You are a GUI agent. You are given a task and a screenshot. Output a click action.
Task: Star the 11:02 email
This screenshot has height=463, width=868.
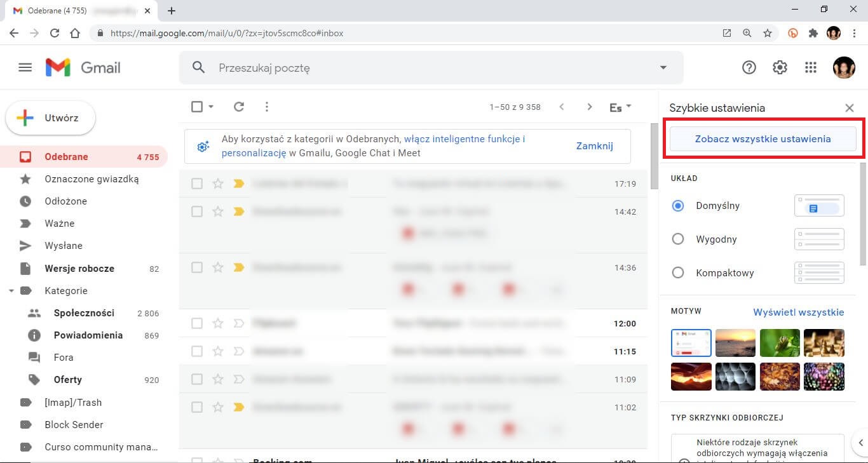(218, 407)
